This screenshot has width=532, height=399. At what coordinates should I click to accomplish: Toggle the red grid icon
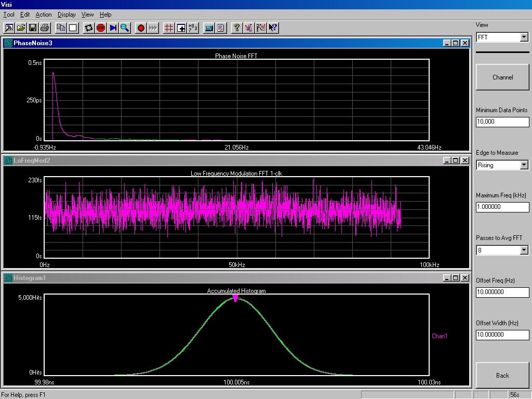[169, 28]
